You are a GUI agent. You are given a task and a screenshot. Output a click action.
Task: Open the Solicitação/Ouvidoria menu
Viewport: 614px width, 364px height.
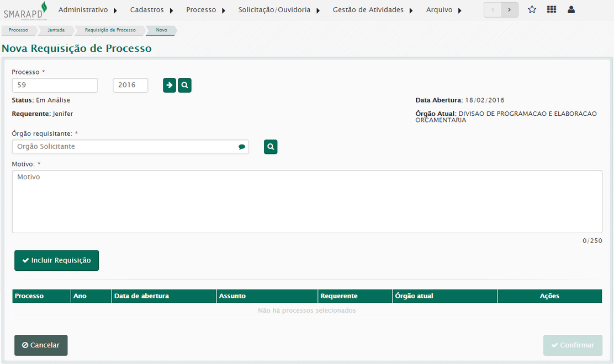pyautogui.click(x=279, y=10)
